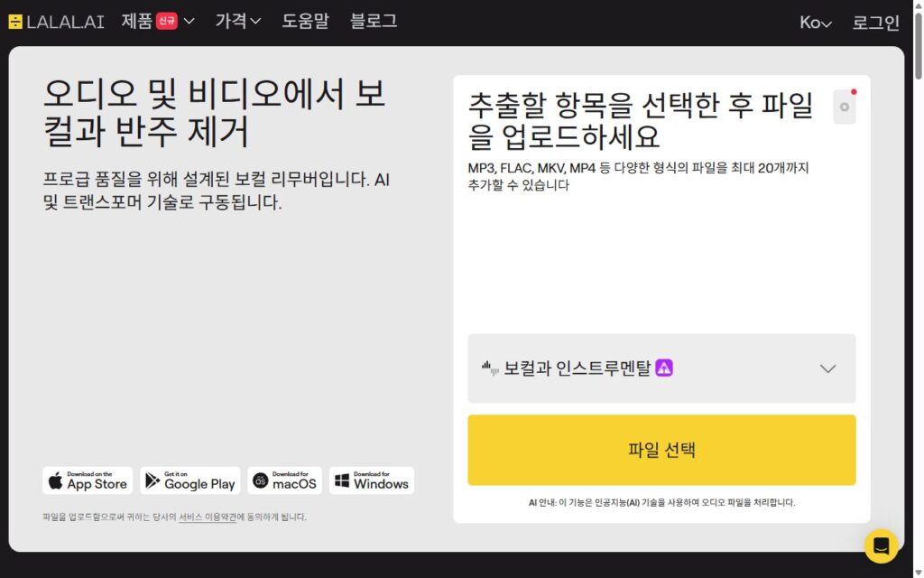Expand the 보컬과 인스트루멘탈 stem dropdown
Viewport: 924px width, 578px height.
point(661,368)
